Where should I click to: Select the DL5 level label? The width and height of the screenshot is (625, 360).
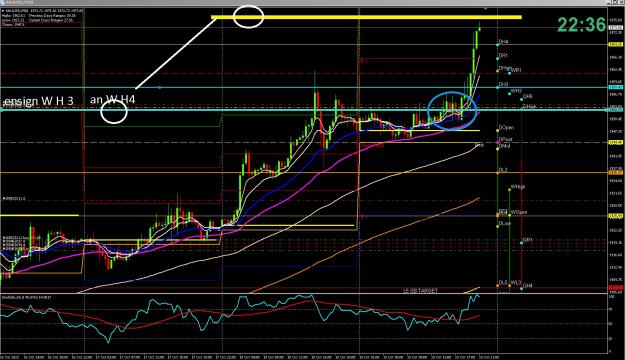click(x=503, y=283)
